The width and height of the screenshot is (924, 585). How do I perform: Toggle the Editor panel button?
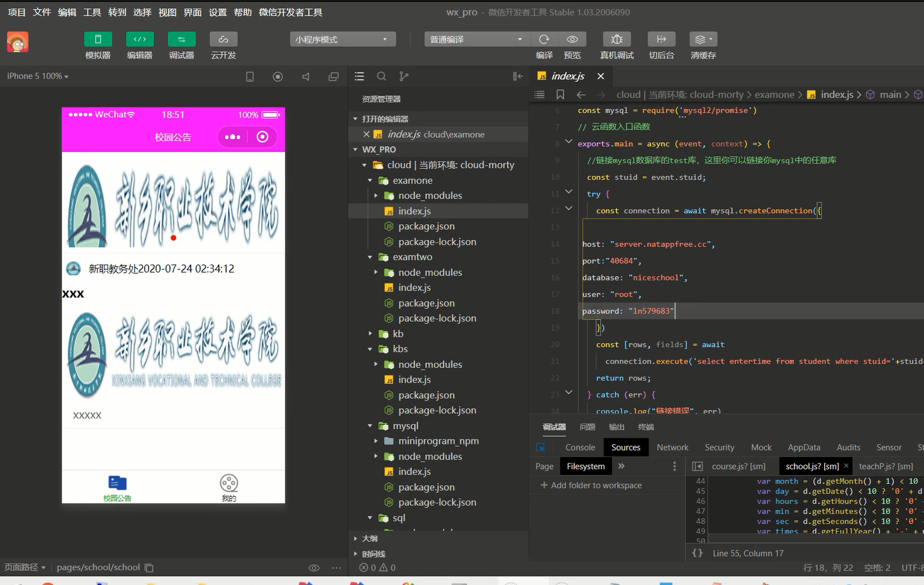tap(140, 39)
